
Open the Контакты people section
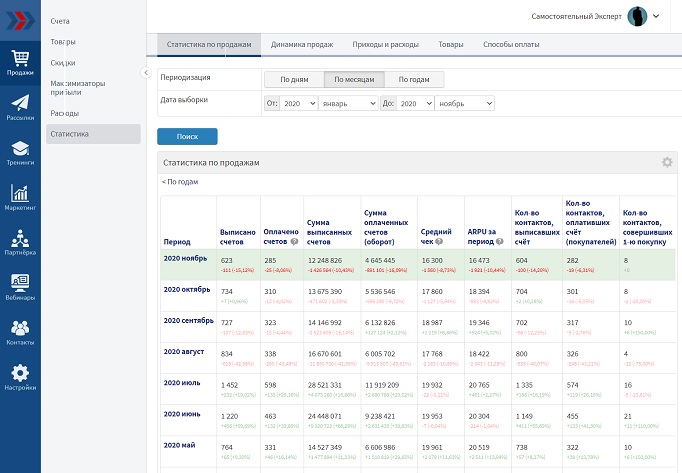pyautogui.click(x=20, y=332)
